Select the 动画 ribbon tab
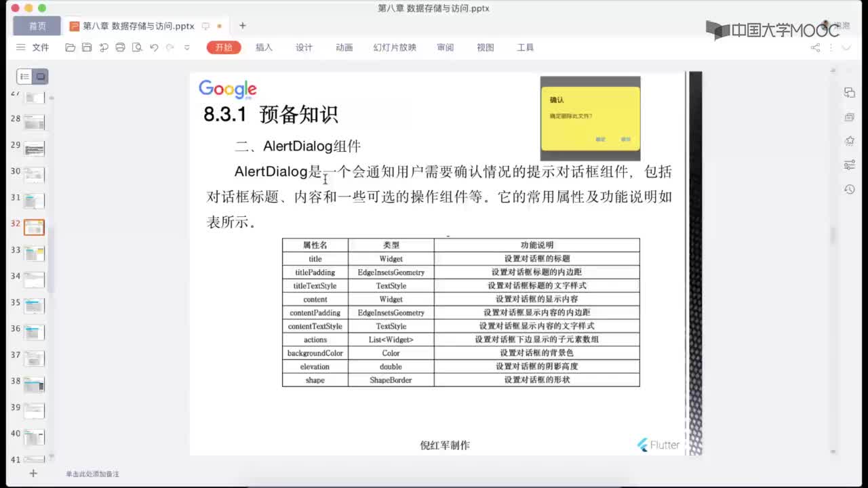 click(x=344, y=47)
